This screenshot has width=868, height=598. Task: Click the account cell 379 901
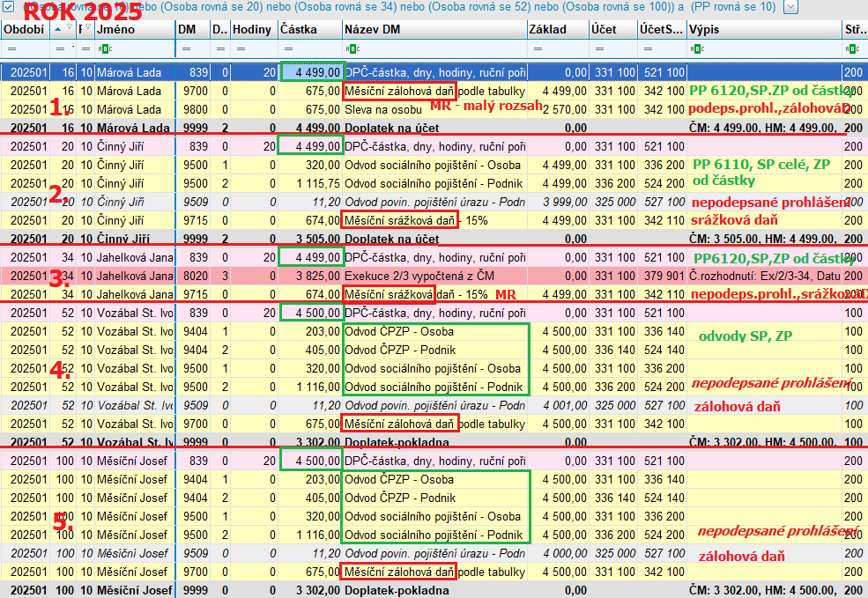pos(664,276)
